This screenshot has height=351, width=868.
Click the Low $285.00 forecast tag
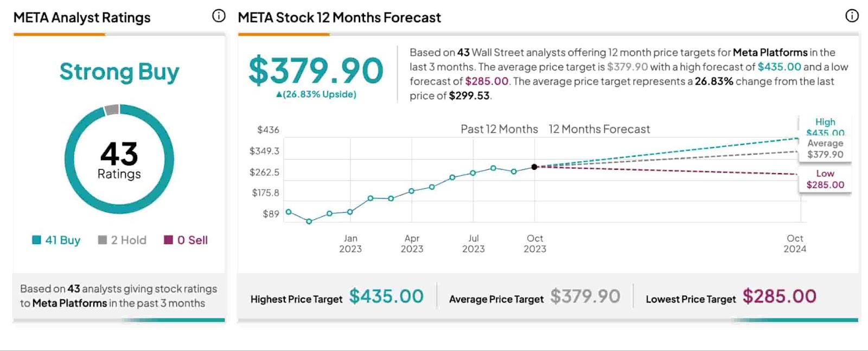(825, 179)
